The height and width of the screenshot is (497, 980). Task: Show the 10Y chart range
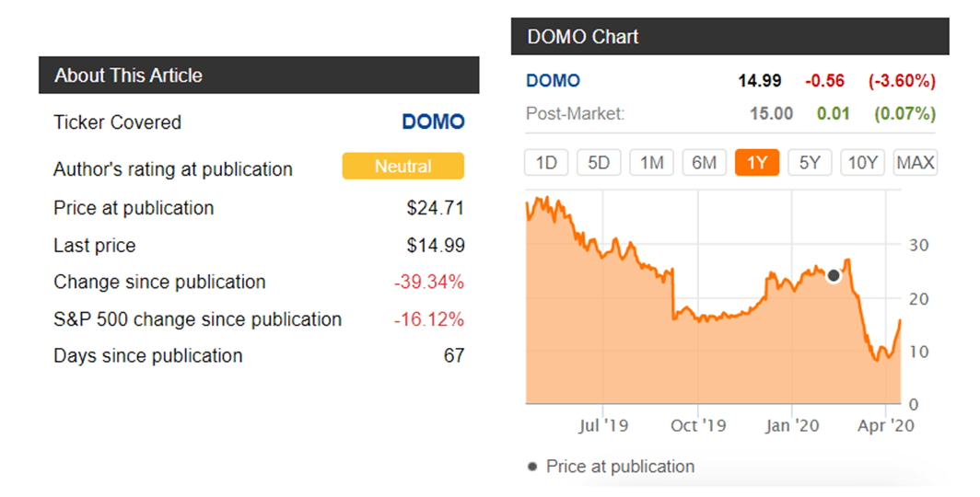pyautogui.click(x=862, y=163)
